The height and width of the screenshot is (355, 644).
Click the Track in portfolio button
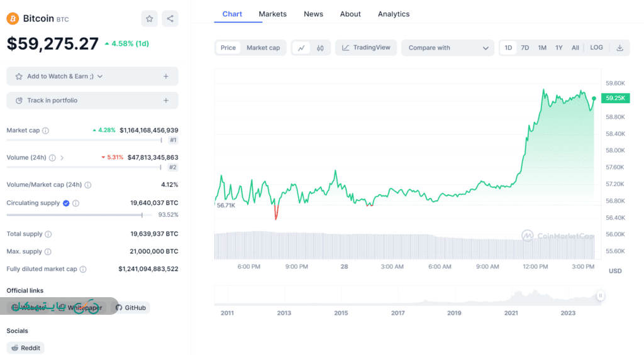coord(92,101)
